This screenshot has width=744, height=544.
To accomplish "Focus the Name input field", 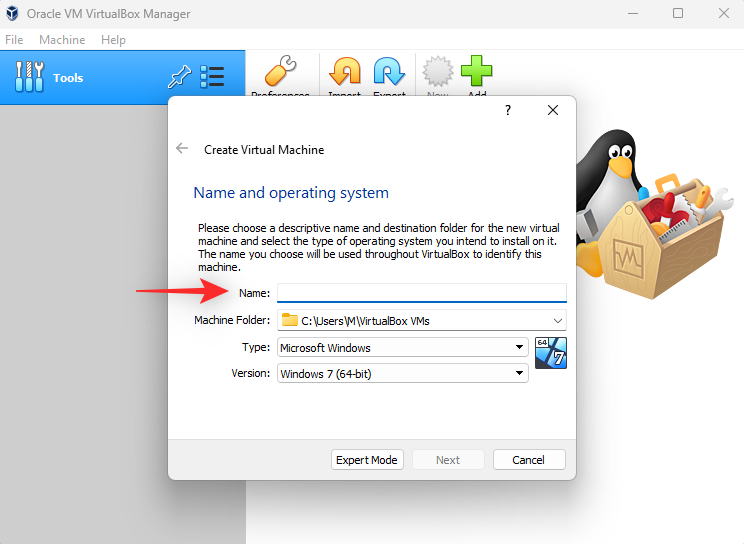I will click(422, 293).
